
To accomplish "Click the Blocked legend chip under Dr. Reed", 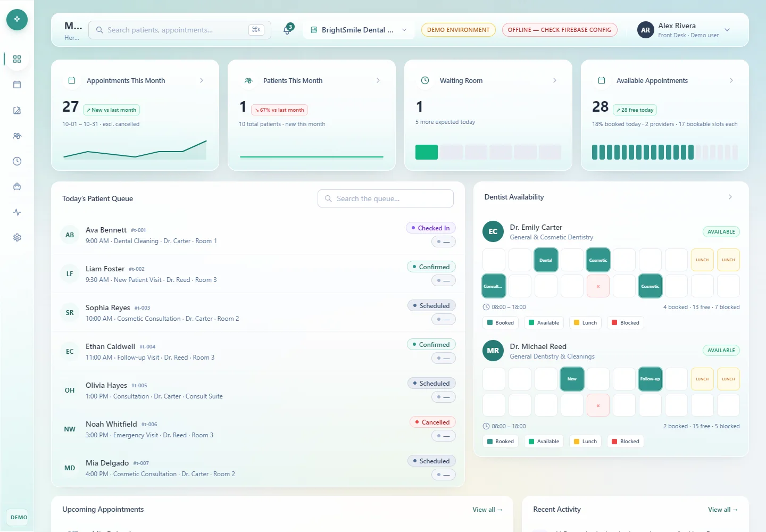I will click(x=626, y=442).
